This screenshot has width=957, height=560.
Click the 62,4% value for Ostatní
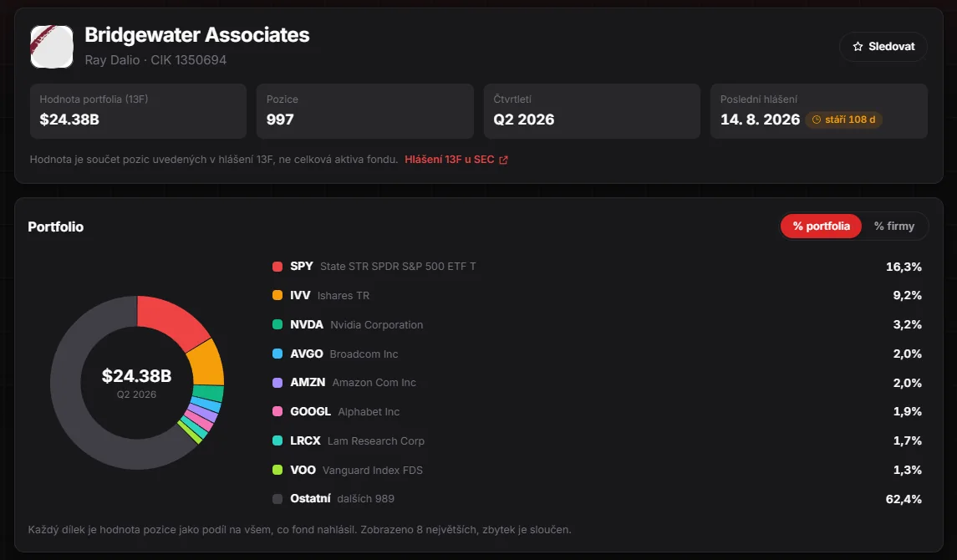[x=904, y=499]
